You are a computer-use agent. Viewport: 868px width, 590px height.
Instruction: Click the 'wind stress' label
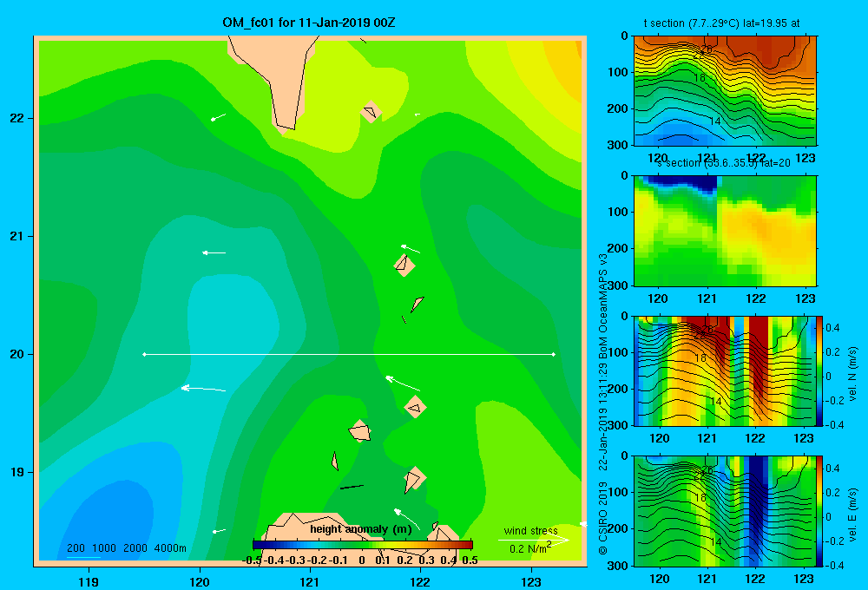coord(530,530)
